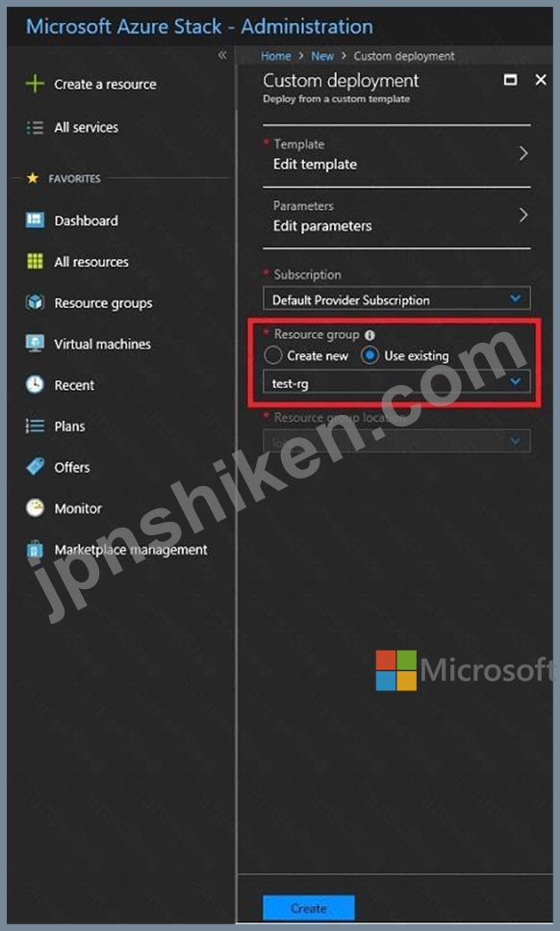This screenshot has height=931, width=560.
Task: Collapse the sidebar with the double-chevron
Action: 222,55
